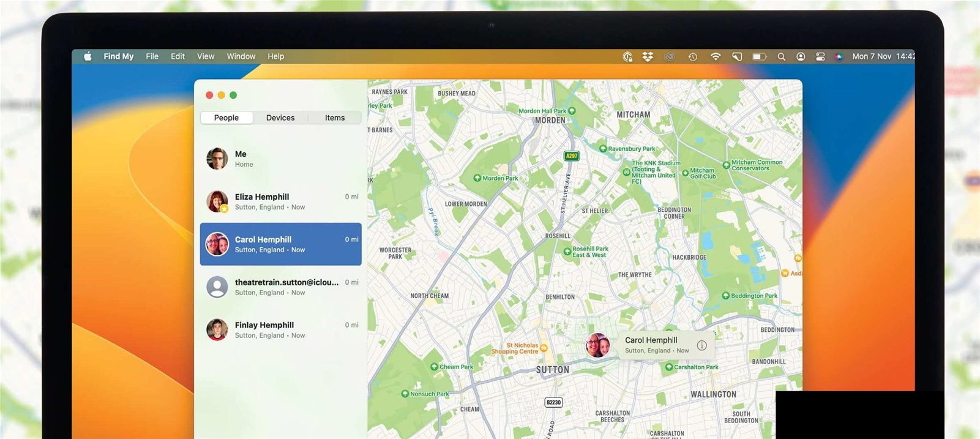Screen dimensions: 980x439
Task: Open Control Center from the menu bar
Action: click(820, 56)
